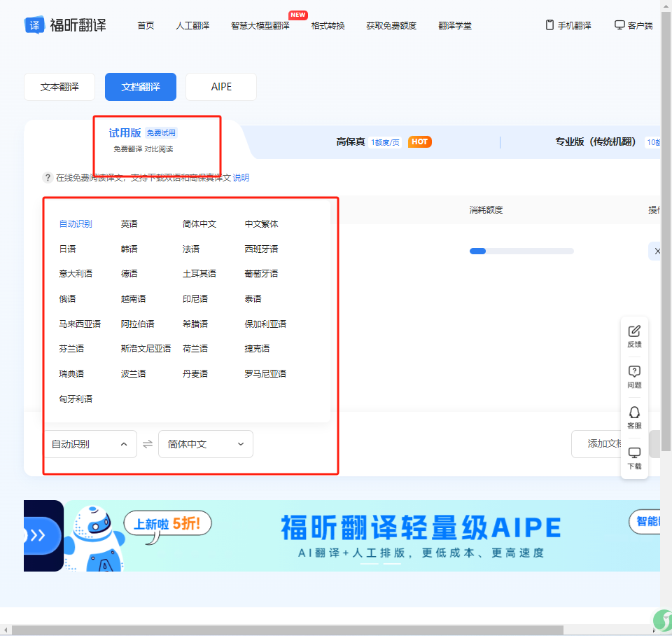Click the horizontal page scrollbar
This screenshot has width=672, height=636.
click(287, 630)
